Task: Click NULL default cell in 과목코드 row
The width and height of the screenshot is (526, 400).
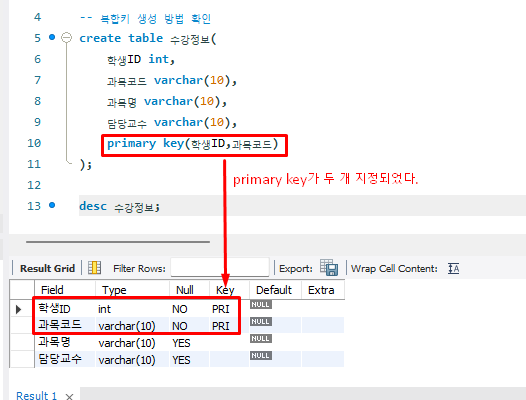Action: click(261, 321)
